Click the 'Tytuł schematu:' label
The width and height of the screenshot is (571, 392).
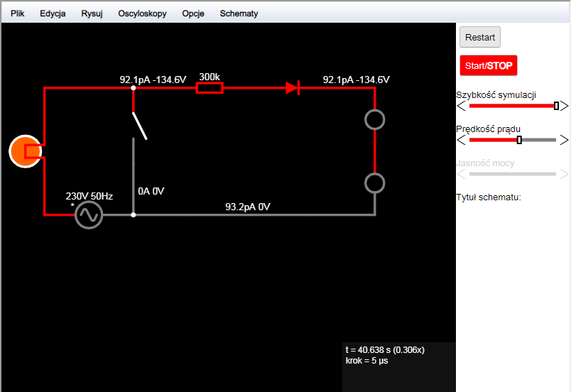point(489,197)
